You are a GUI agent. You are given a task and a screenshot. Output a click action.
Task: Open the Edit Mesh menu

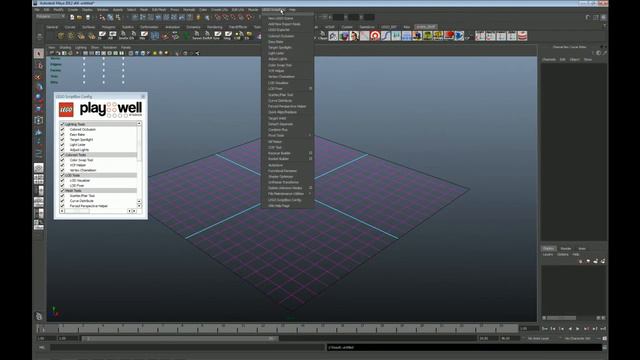(159, 9)
